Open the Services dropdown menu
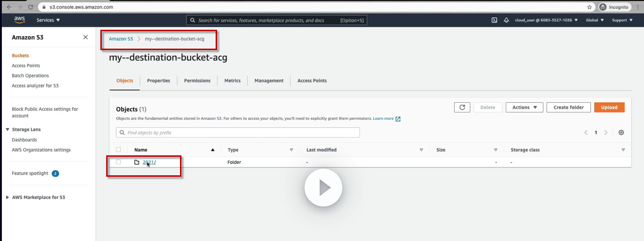The image size is (644, 241). pyautogui.click(x=48, y=20)
